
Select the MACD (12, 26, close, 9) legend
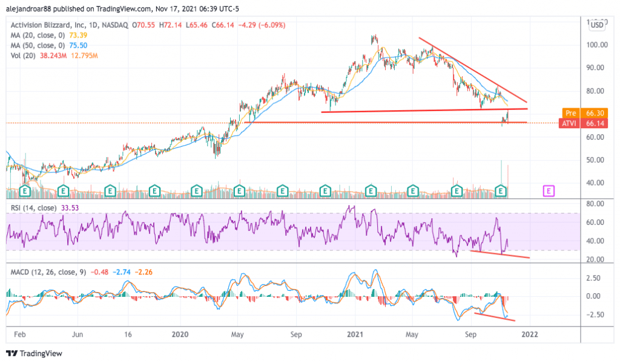point(48,272)
